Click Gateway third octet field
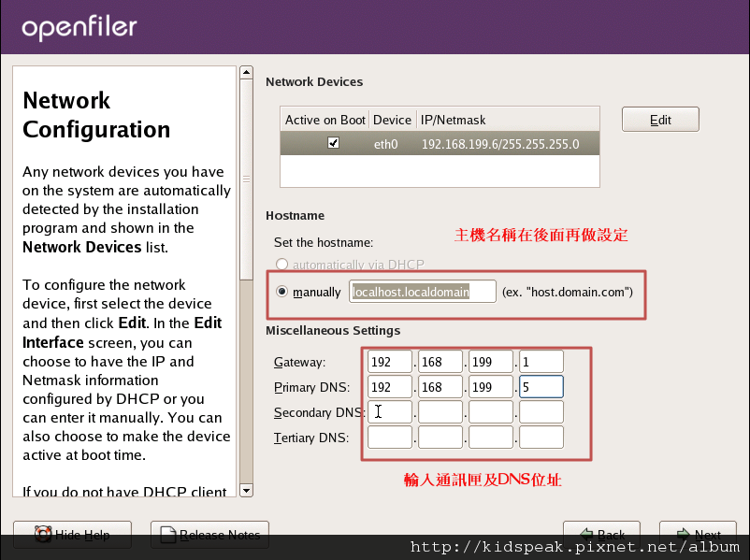750x560 pixels. click(491, 362)
